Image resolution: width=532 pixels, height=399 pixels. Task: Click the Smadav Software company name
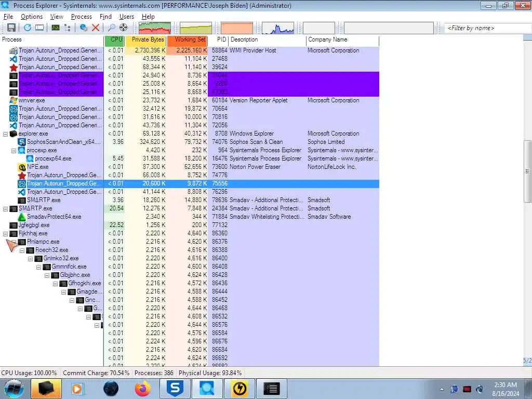329,217
